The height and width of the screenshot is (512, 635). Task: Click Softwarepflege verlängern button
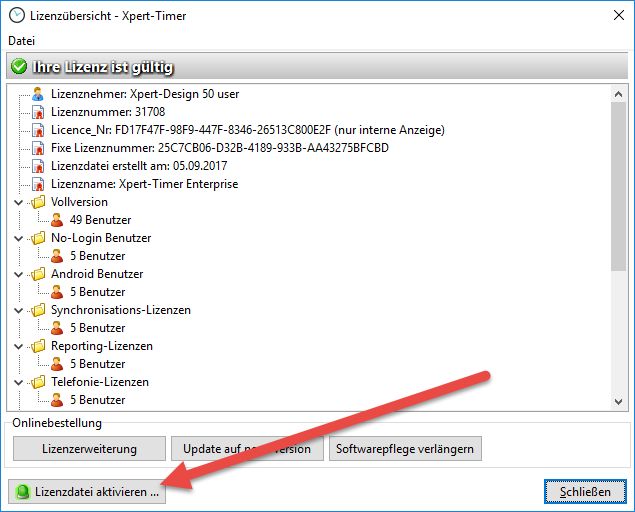click(x=406, y=449)
